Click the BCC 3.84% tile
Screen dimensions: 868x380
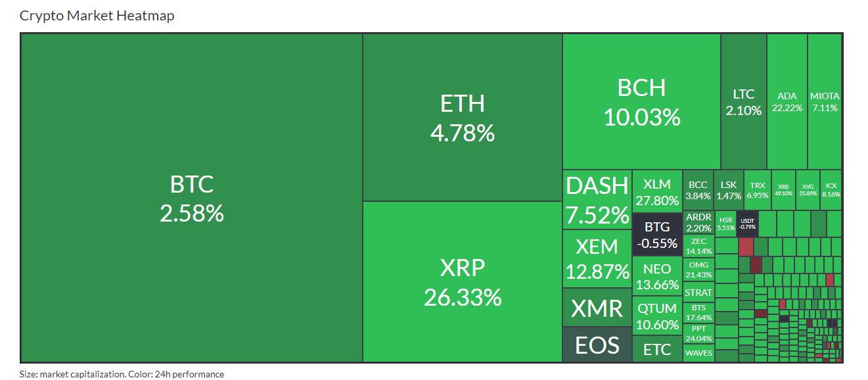[x=698, y=190]
